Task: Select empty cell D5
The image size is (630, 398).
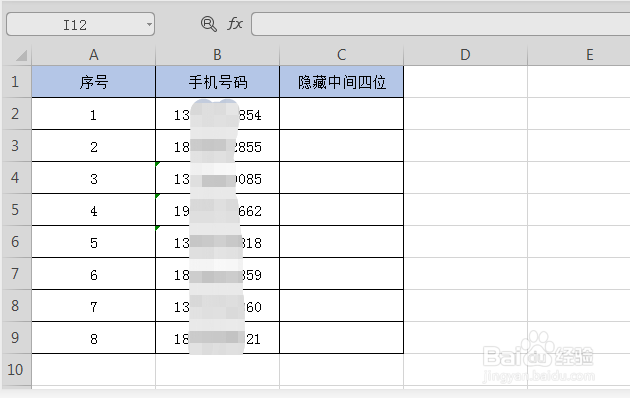Action: (465, 210)
